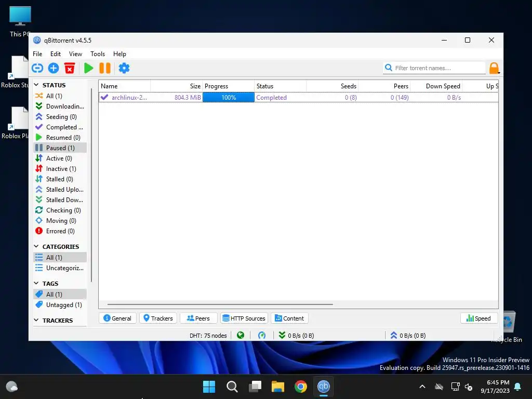Select the Errored (0) status filter
Screen dimensions: 532x399
click(60, 231)
